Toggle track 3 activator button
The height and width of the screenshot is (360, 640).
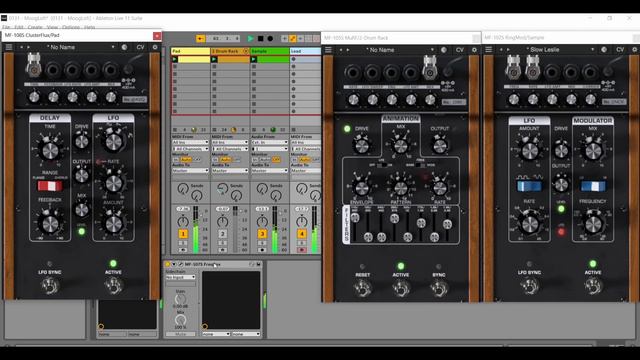click(262, 234)
